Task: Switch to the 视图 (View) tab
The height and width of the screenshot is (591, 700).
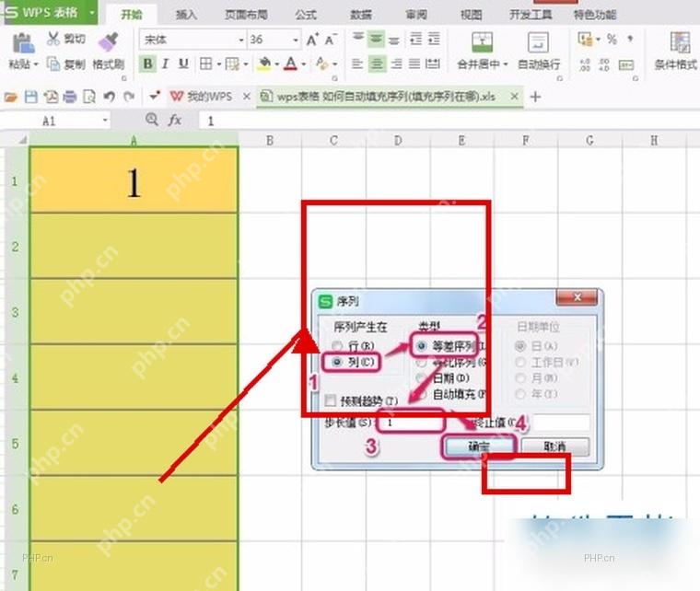Action: (471, 15)
